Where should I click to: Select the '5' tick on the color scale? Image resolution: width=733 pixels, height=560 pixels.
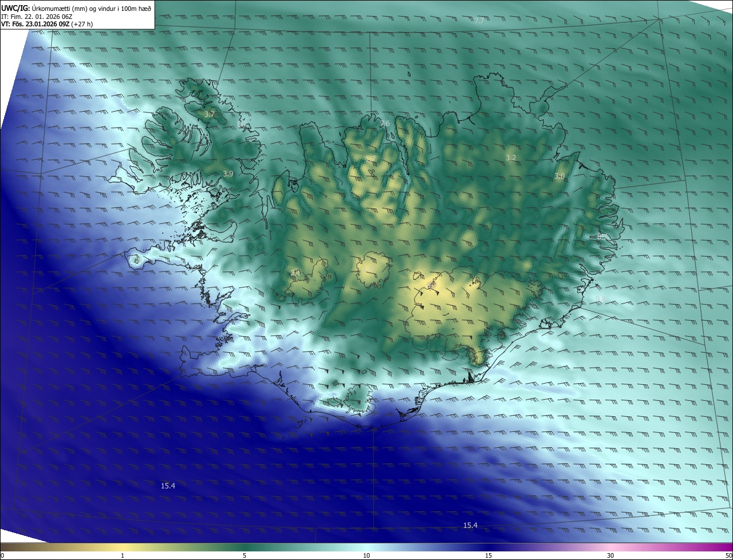(x=245, y=555)
